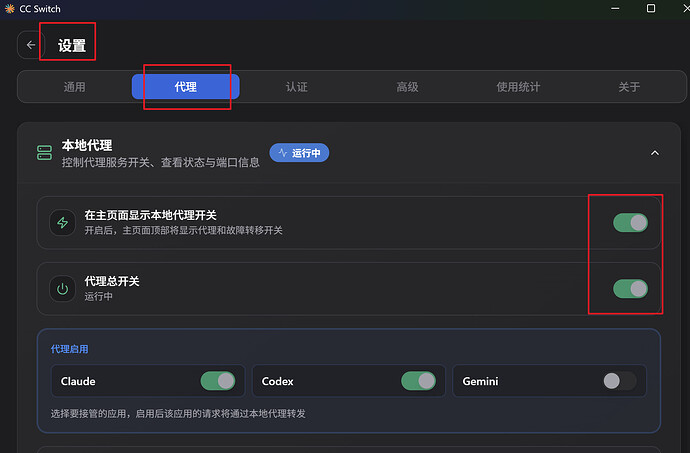Toggle 在主页面显示本地代理开关 switch
The width and height of the screenshot is (690, 453).
pos(630,223)
